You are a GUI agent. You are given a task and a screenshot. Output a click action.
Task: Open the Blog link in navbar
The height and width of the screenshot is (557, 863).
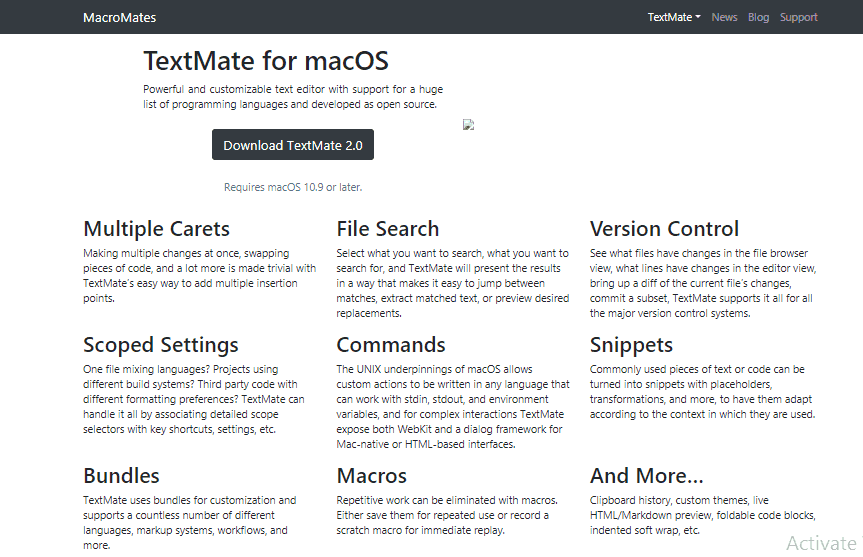click(x=758, y=17)
